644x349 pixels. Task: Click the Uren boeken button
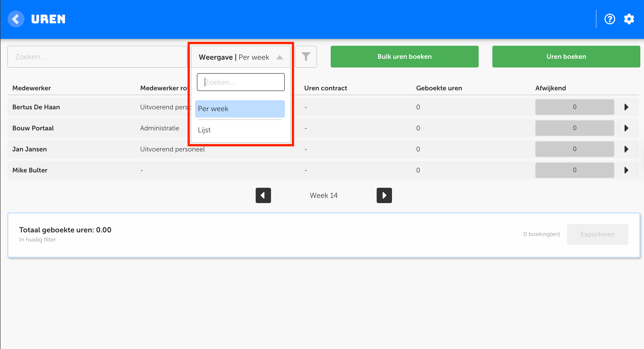click(566, 56)
